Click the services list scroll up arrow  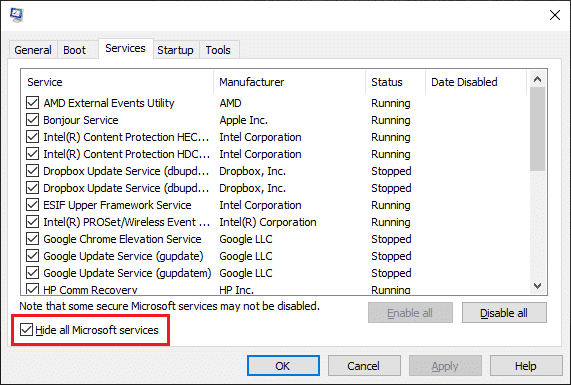pos(537,79)
